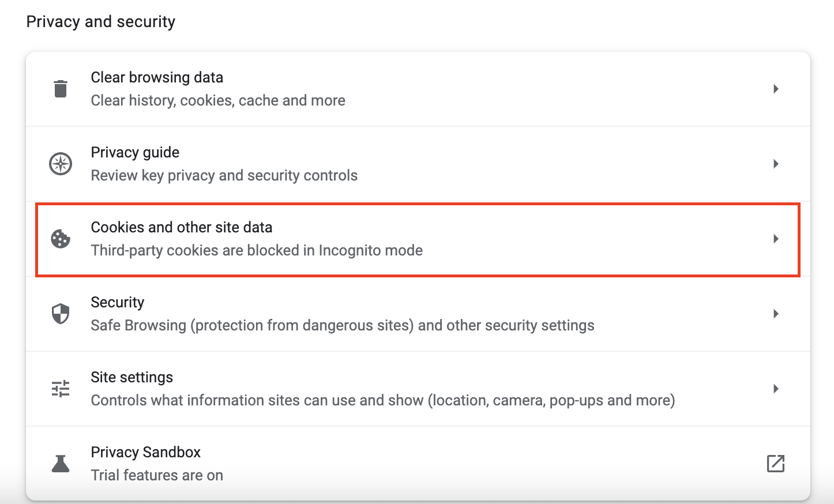Expand the Clear browsing data arrow

[776, 89]
